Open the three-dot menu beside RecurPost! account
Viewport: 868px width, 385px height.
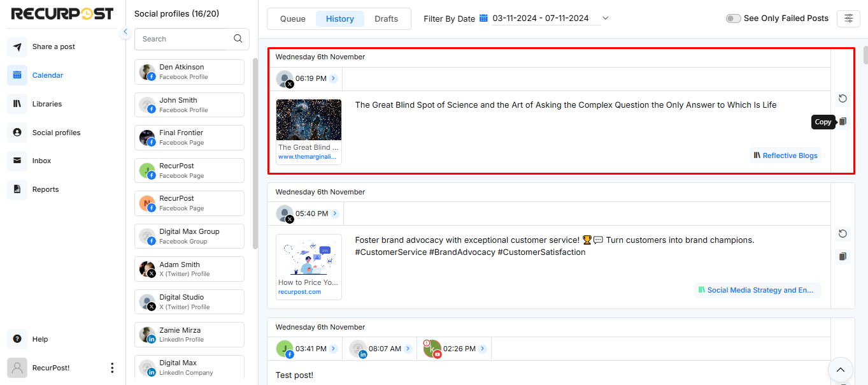[112, 368]
